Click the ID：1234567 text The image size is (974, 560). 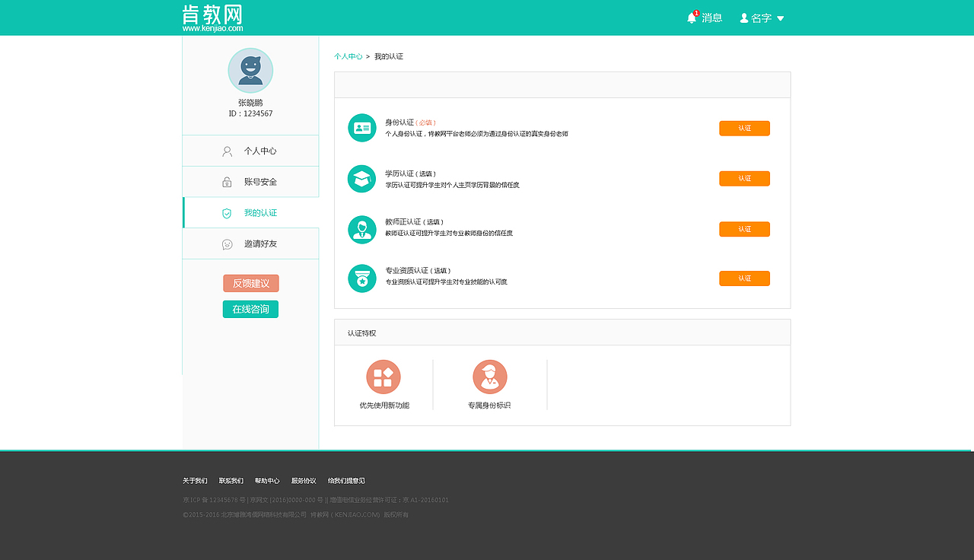250,114
